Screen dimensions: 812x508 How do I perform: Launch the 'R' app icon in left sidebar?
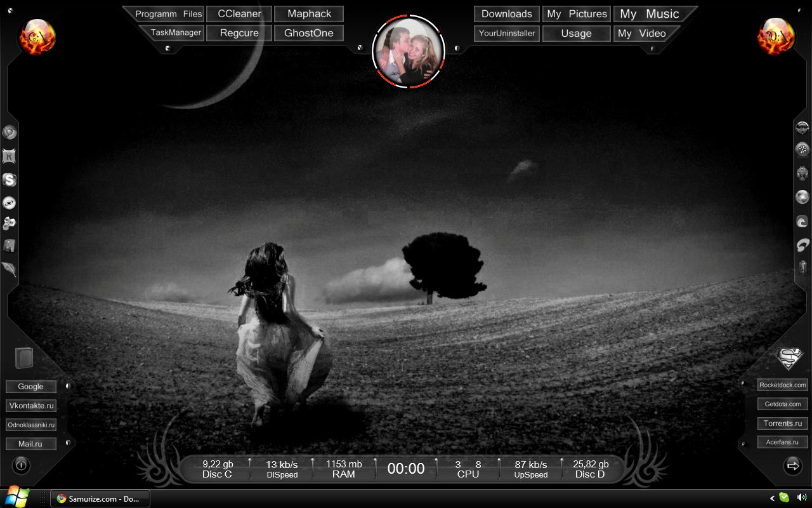(x=10, y=156)
